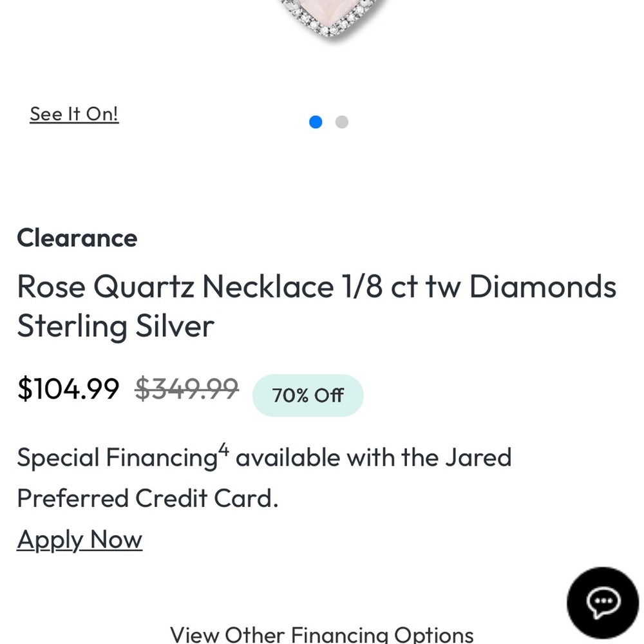This screenshot has width=644, height=644.
Task: Click the ellipsis inside the chat bubble
Action: 603,602
